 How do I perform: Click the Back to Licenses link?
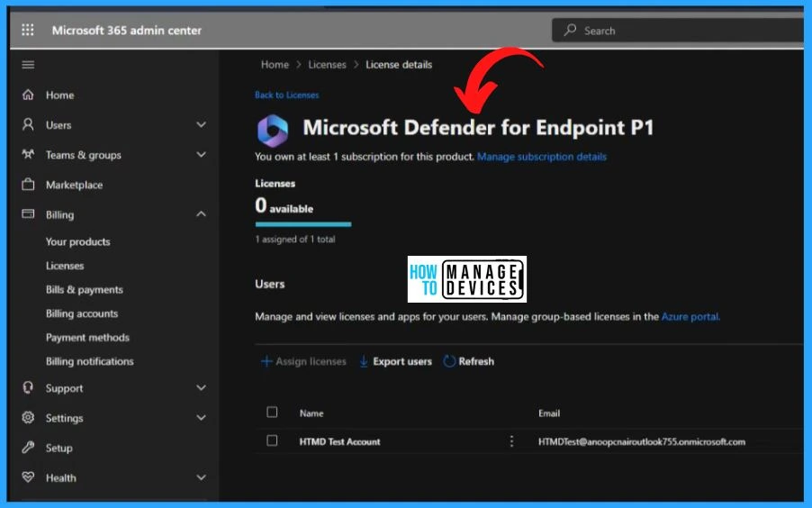(286, 95)
